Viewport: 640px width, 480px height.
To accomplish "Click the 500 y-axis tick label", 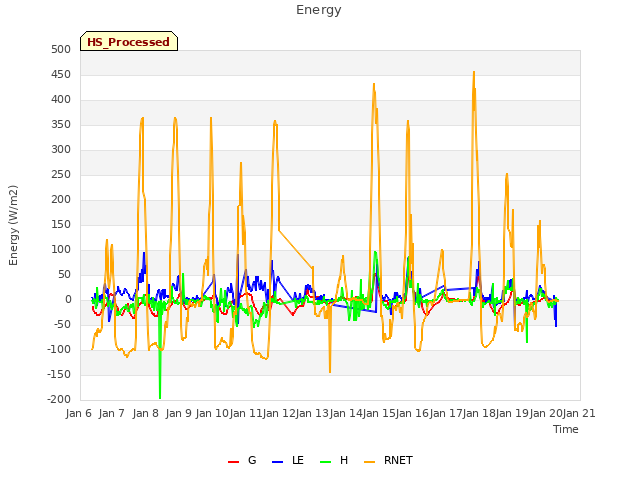I will 61,49.
